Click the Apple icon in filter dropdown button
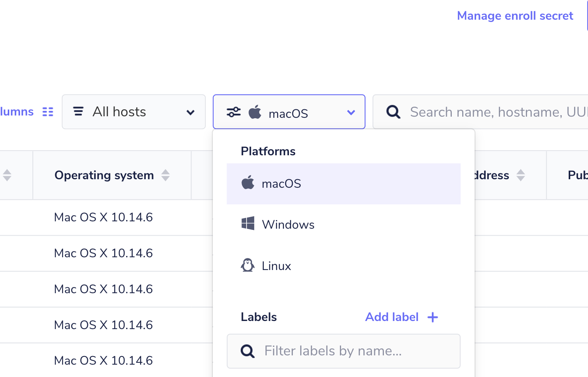Image resolution: width=588 pixels, height=377 pixels. (255, 112)
